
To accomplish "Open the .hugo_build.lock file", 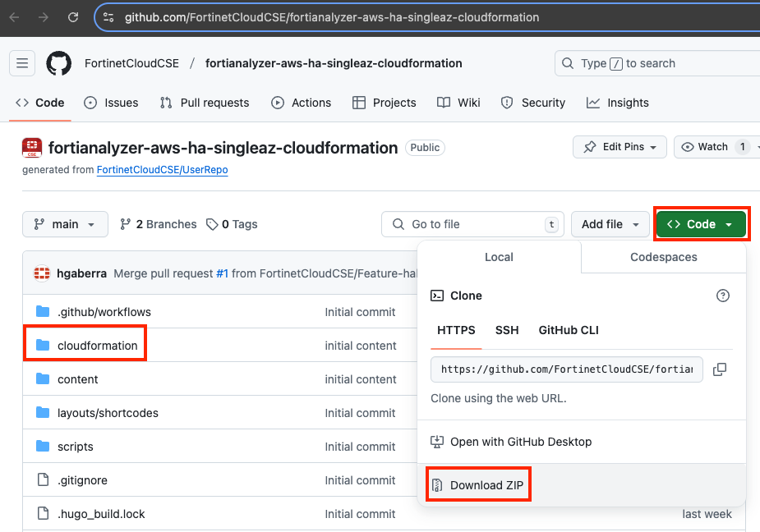I will pyautogui.click(x=101, y=514).
